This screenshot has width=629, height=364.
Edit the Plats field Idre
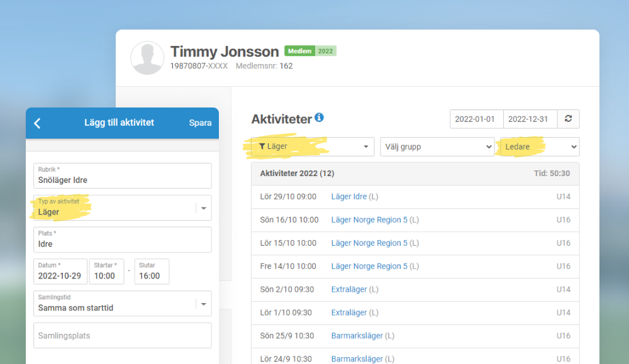[x=123, y=240]
